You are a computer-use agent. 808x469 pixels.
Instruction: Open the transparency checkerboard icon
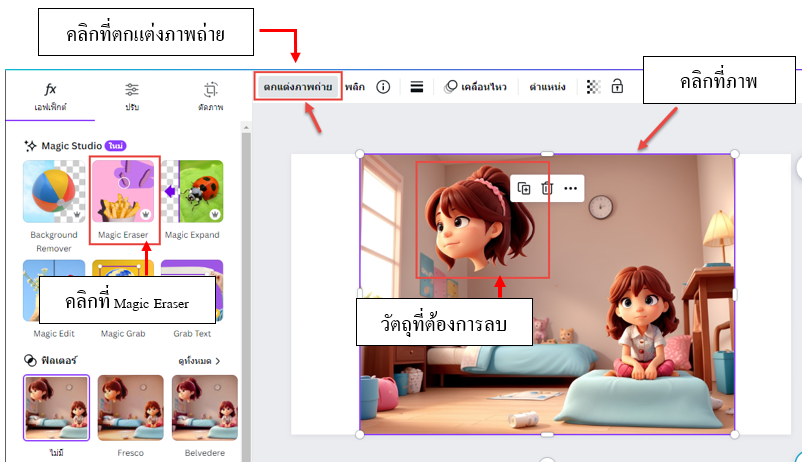point(593,87)
